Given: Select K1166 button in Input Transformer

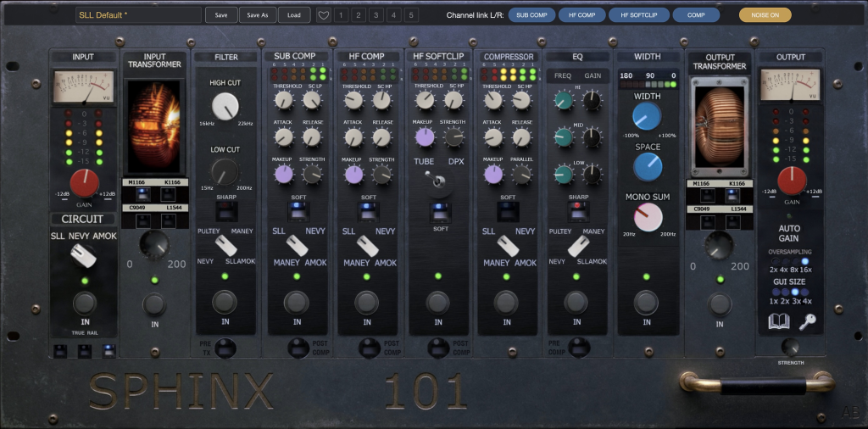Looking at the screenshot, I should (x=168, y=194).
